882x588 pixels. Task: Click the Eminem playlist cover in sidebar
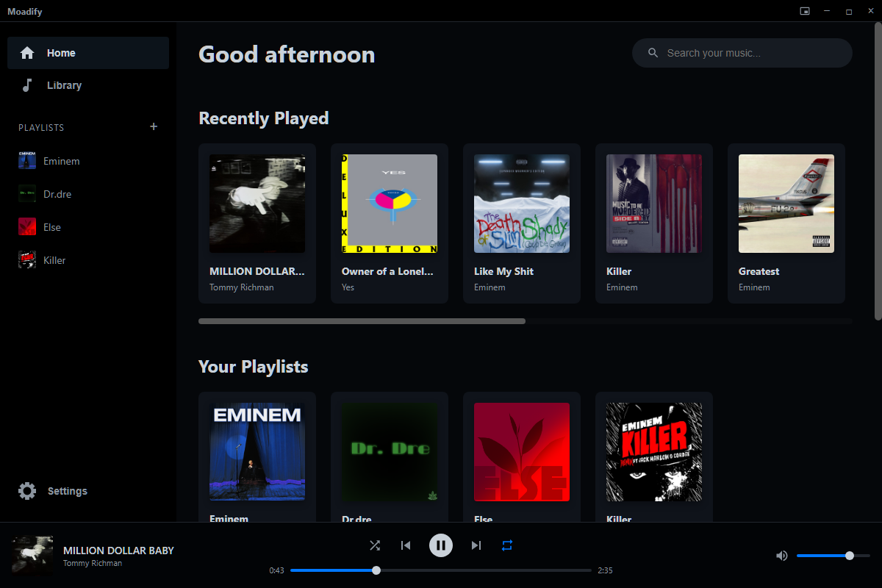(x=27, y=161)
